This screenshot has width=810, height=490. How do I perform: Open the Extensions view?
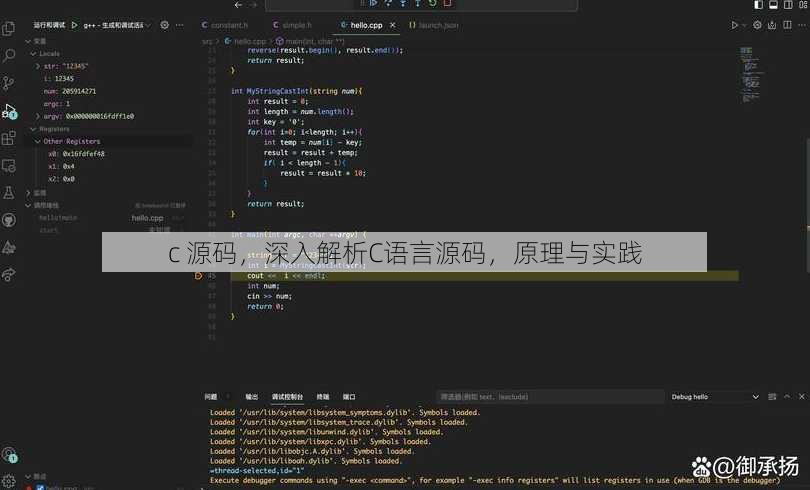[x=9, y=138]
